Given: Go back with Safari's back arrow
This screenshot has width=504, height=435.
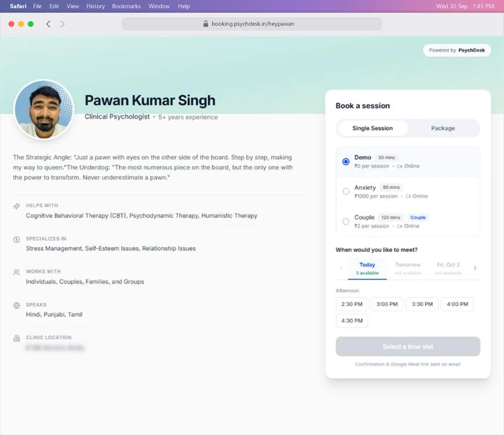Looking at the screenshot, I should click(48, 24).
